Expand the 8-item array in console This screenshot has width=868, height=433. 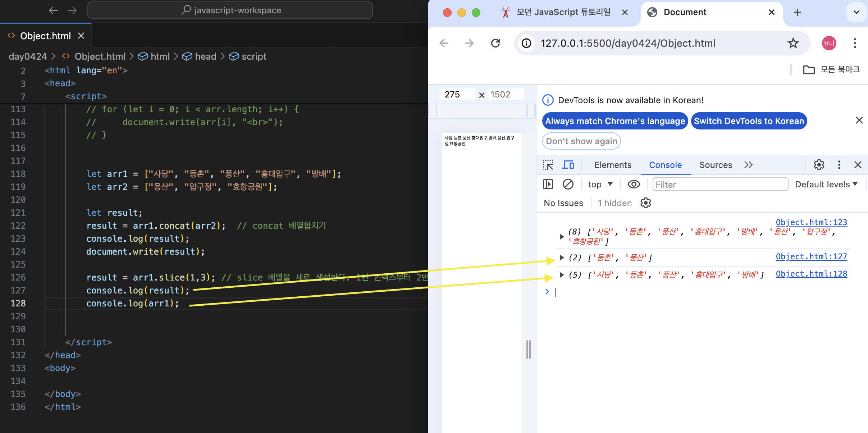562,237
